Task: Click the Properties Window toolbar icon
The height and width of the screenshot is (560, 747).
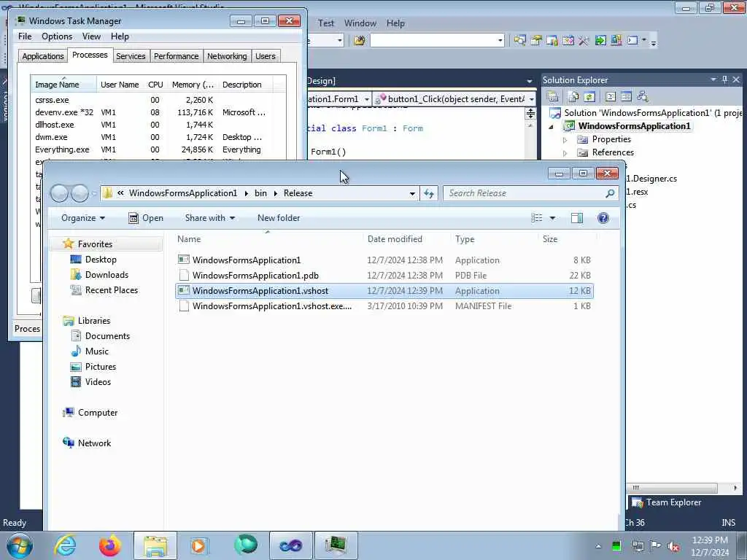Action: pos(536,41)
